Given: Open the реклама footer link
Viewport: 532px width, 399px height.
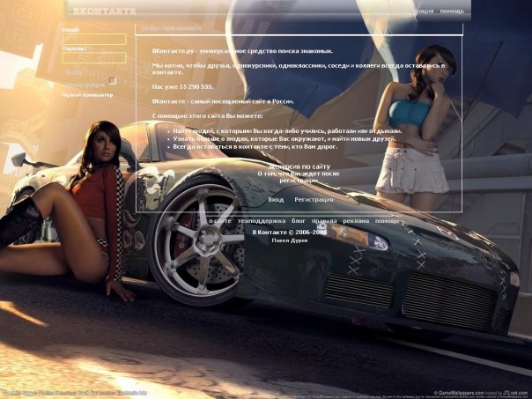Looking at the screenshot, I should 356,221.
